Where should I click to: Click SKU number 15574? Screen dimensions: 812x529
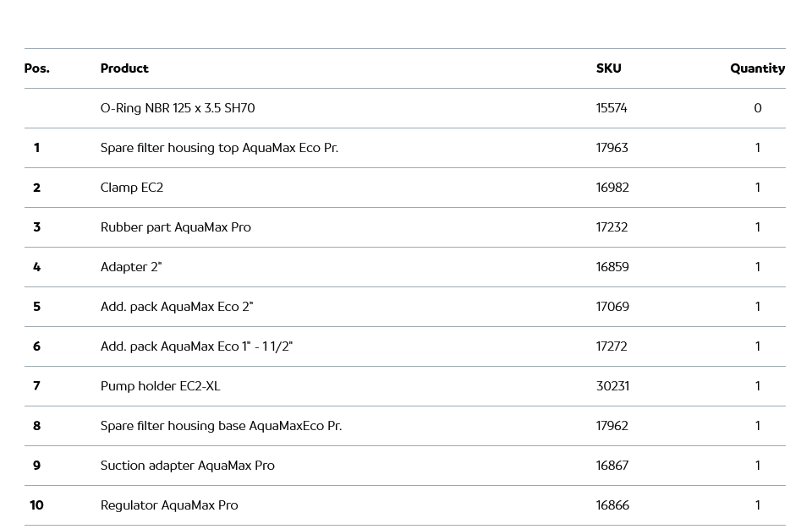tap(612, 108)
